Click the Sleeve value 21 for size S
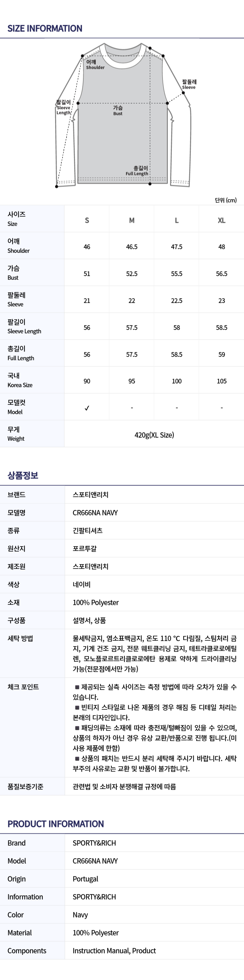 [x=87, y=301]
